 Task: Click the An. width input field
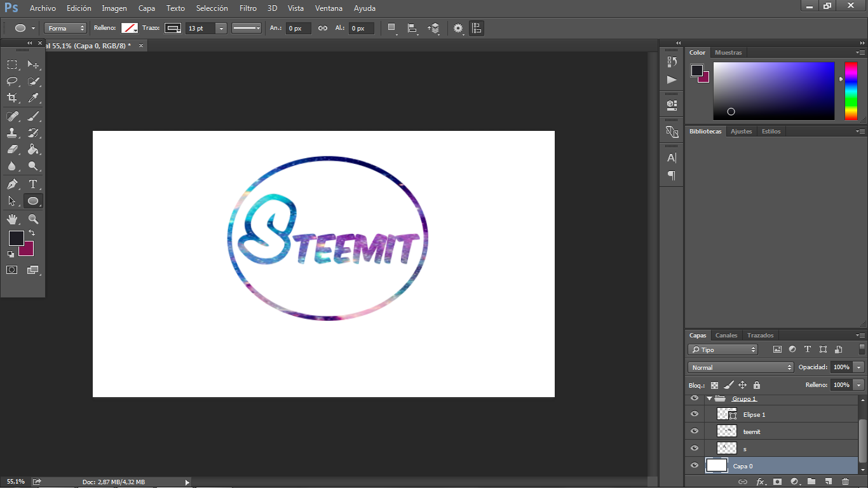click(297, 29)
